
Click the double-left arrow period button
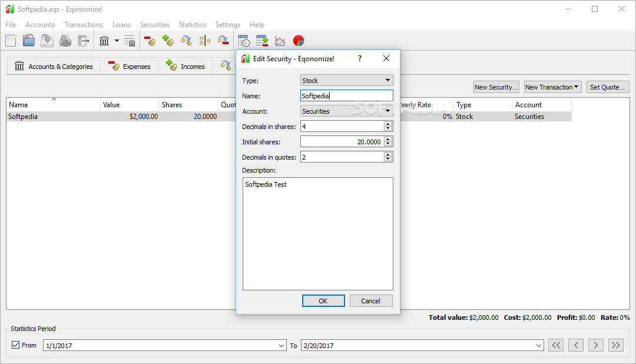[x=556, y=345]
